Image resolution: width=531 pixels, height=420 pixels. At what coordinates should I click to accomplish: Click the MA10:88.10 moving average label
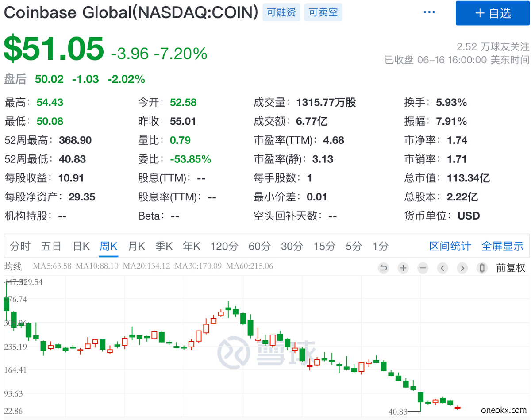[97, 266]
